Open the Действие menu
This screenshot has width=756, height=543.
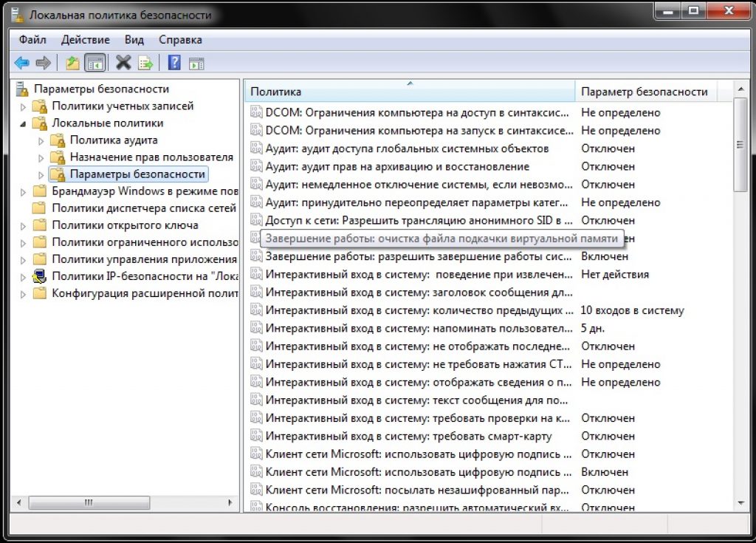[x=86, y=40]
